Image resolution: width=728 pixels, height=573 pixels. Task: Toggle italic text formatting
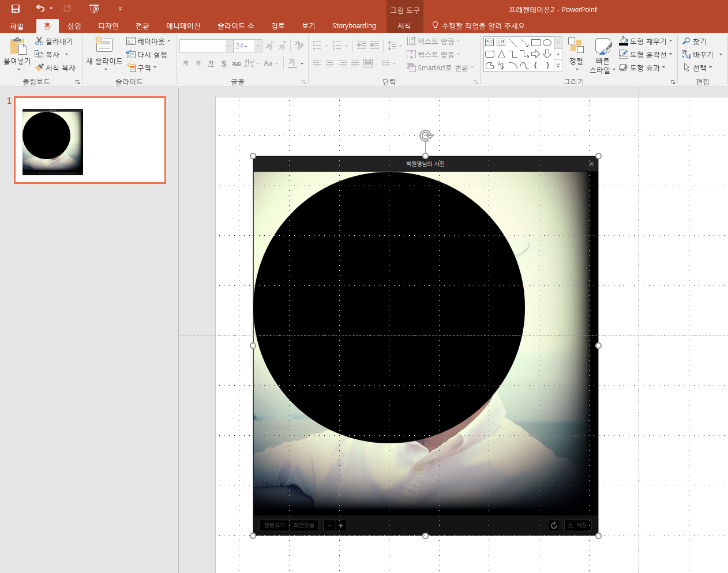coord(198,63)
